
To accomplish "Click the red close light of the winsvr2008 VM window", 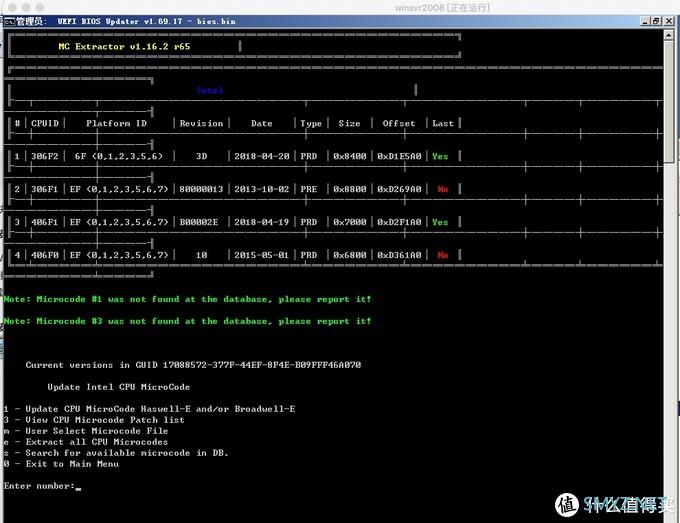I will pos(12,7).
